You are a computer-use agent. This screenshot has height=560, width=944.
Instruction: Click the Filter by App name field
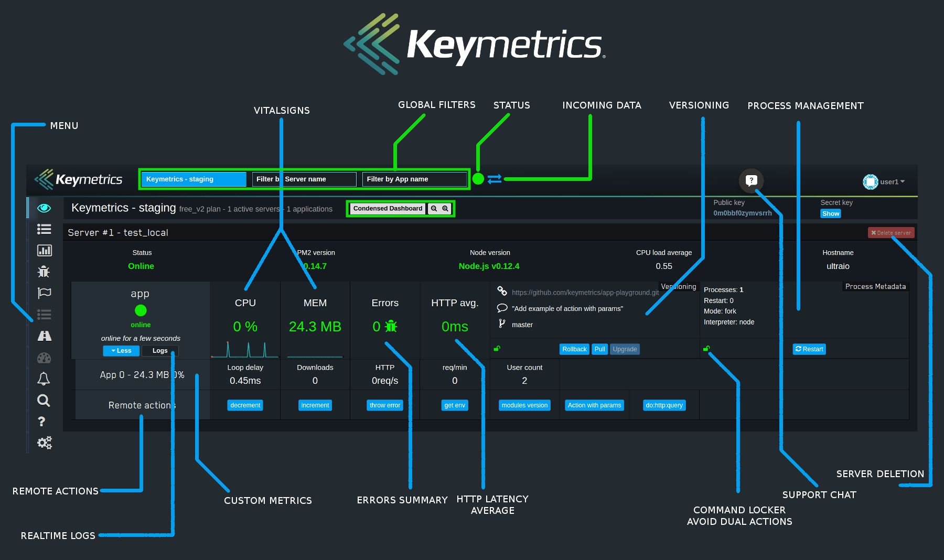414,179
